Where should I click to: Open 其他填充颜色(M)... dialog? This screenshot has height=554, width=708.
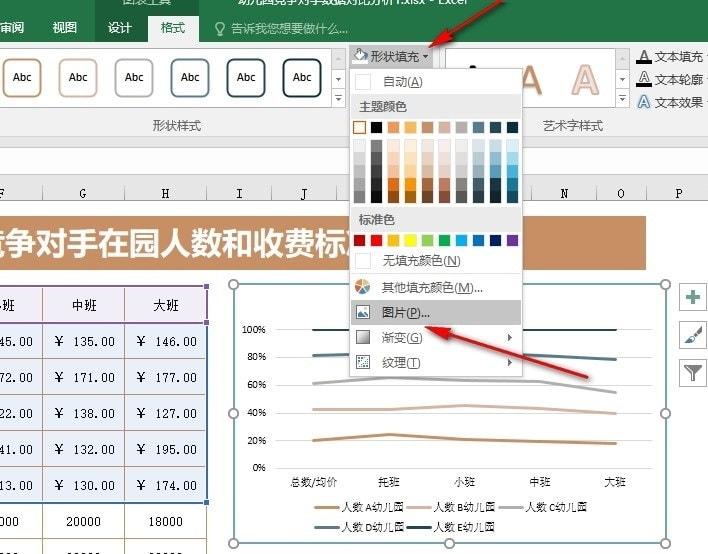point(436,287)
